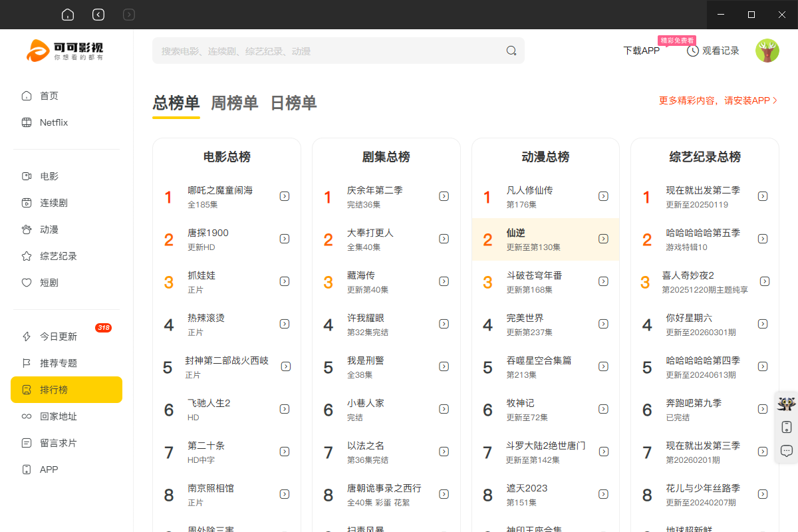Click the phone icon in floating sidebar
This screenshot has width=798, height=532.
click(786, 427)
